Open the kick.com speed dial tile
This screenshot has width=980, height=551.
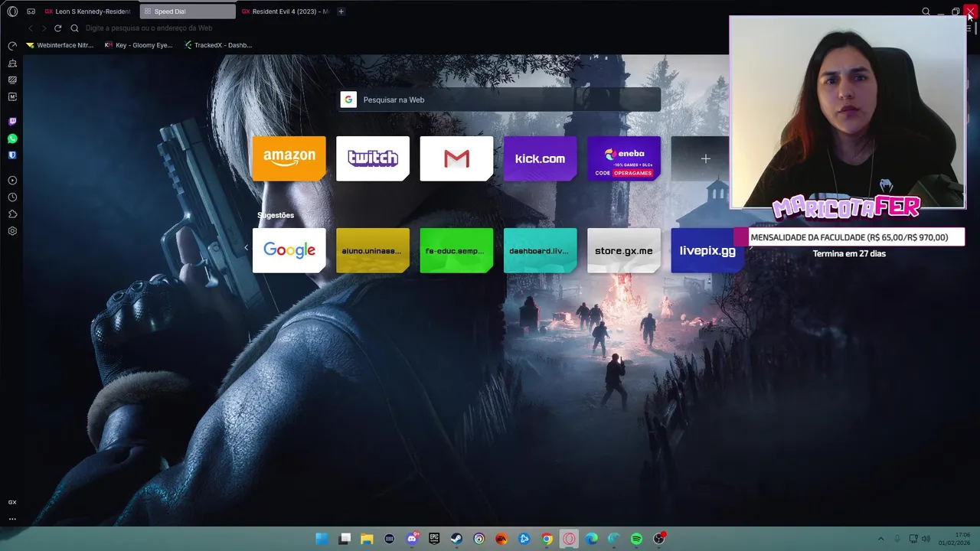coord(540,158)
